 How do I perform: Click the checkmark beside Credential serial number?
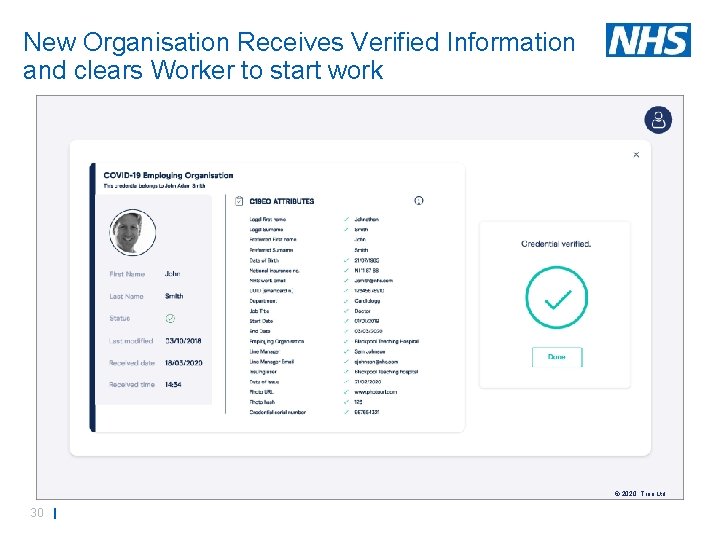(346, 412)
